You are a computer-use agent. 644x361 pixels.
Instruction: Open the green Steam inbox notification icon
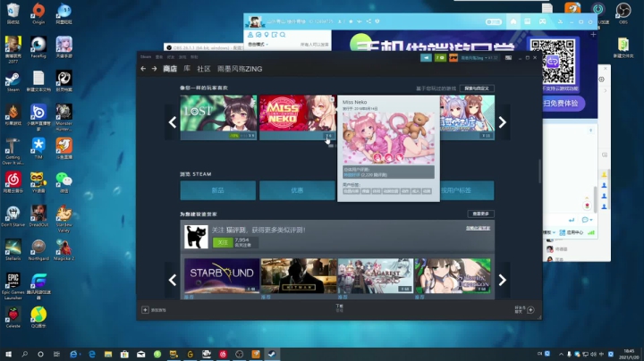tap(440, 58)
